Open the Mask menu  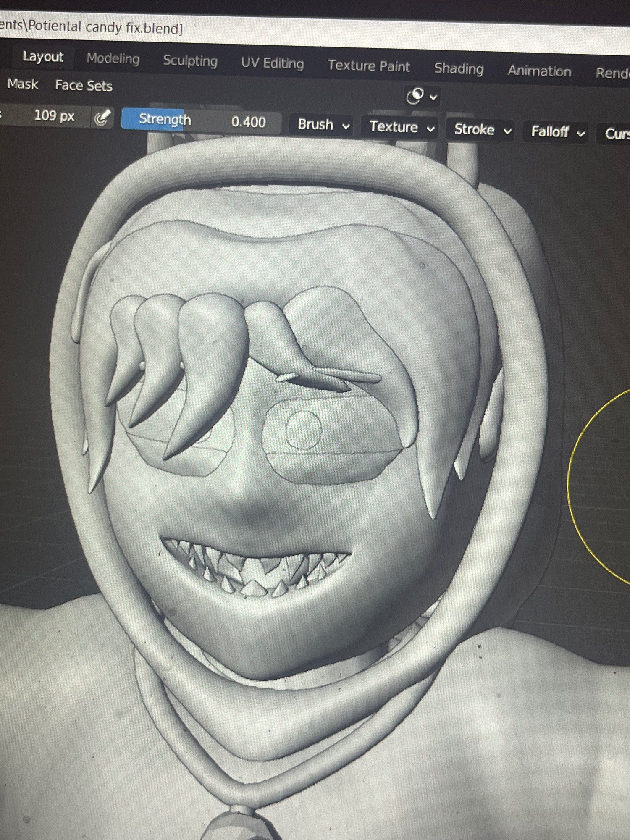tap(23, 84)
